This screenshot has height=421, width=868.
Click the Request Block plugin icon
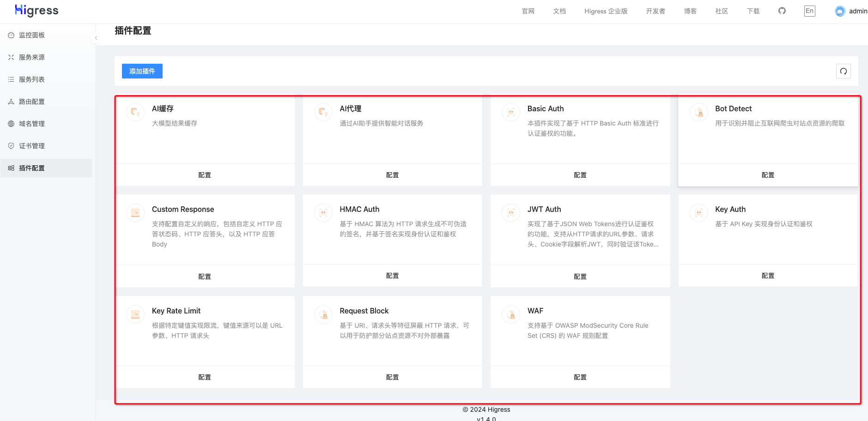click(323, 314)
